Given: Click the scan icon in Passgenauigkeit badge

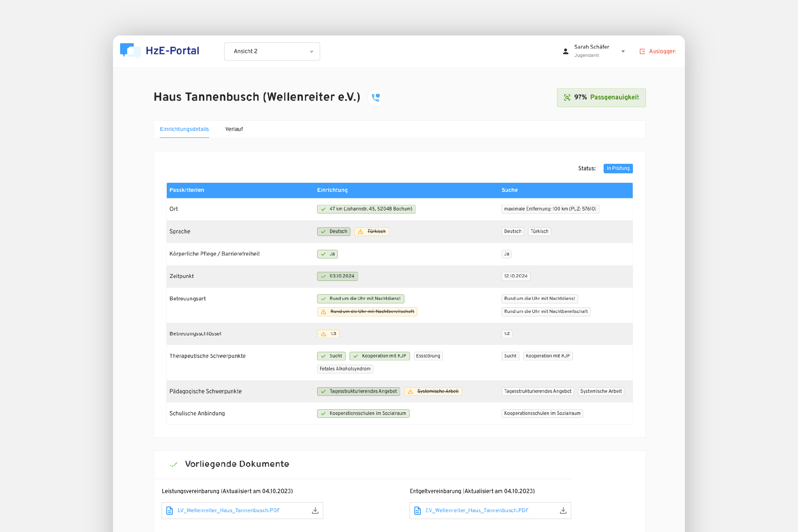Looking at the screenshot, I should pos(567,98).
